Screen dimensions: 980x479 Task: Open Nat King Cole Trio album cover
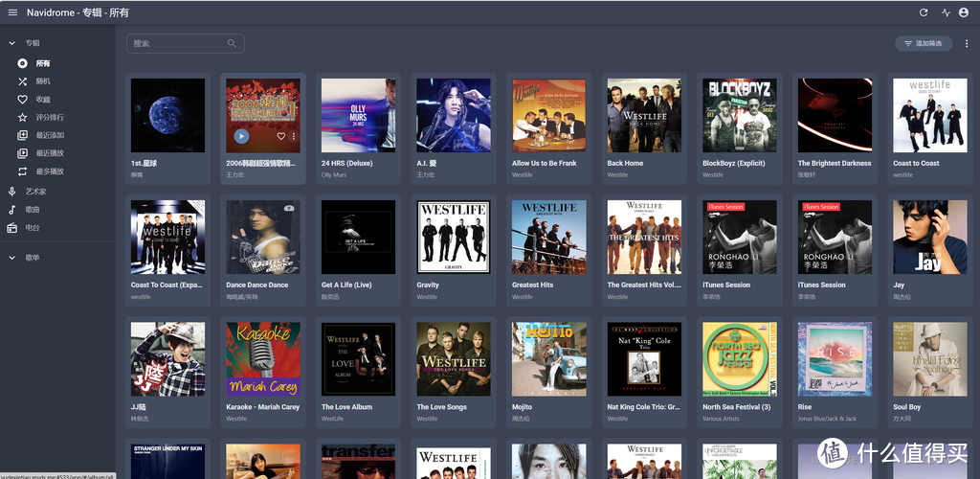644,359
